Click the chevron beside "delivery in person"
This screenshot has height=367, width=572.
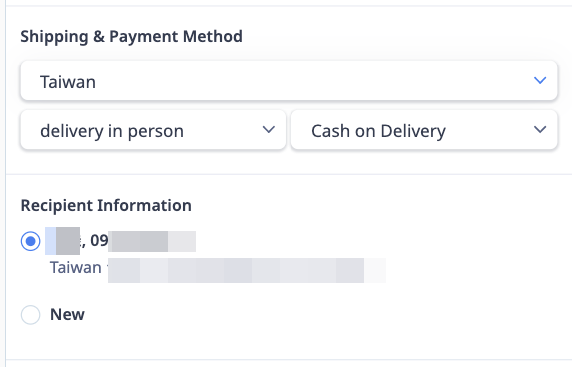269,130
